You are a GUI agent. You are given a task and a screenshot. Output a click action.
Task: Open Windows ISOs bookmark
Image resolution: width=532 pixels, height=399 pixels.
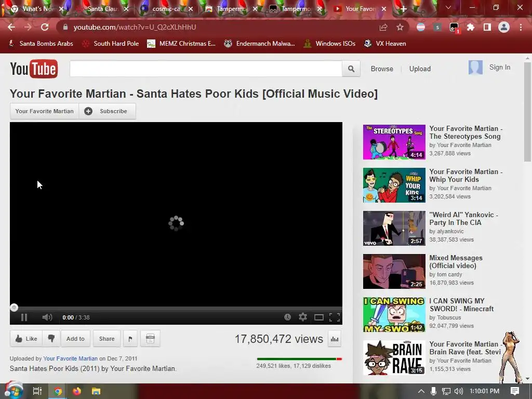click(x=329, y=44)
